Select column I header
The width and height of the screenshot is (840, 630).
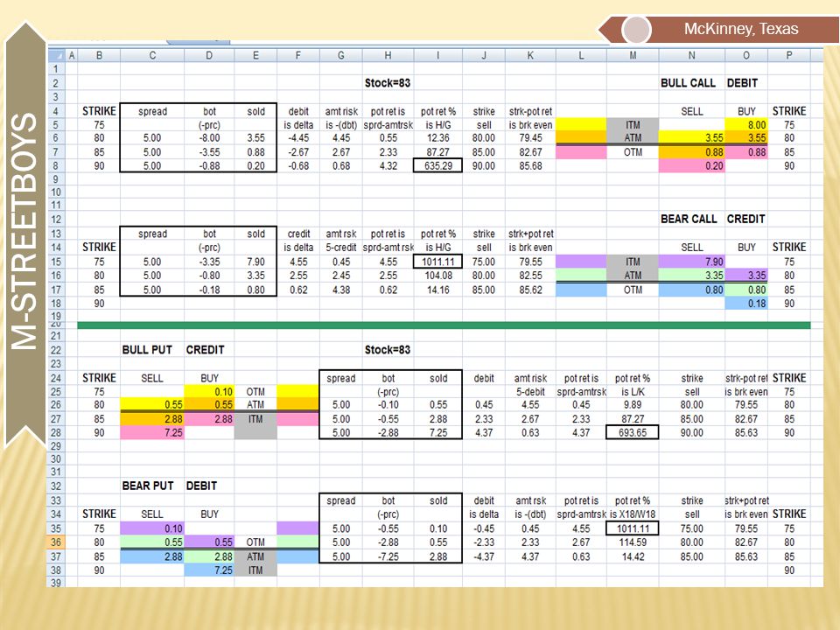click(x=437, y=55)
